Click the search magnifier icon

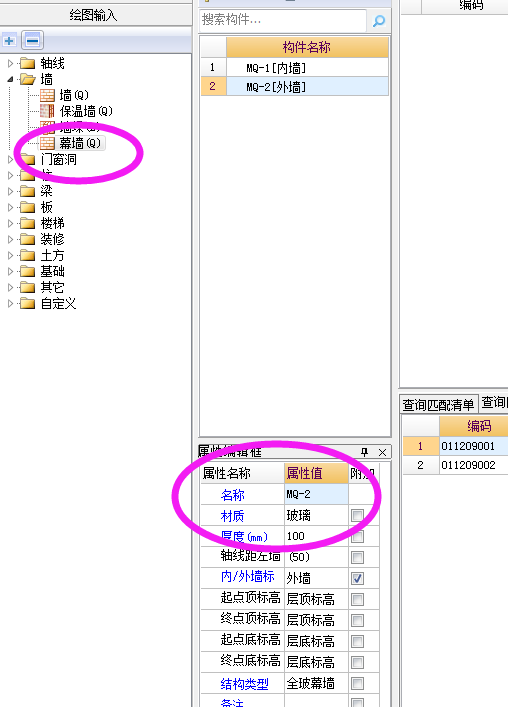379,20
